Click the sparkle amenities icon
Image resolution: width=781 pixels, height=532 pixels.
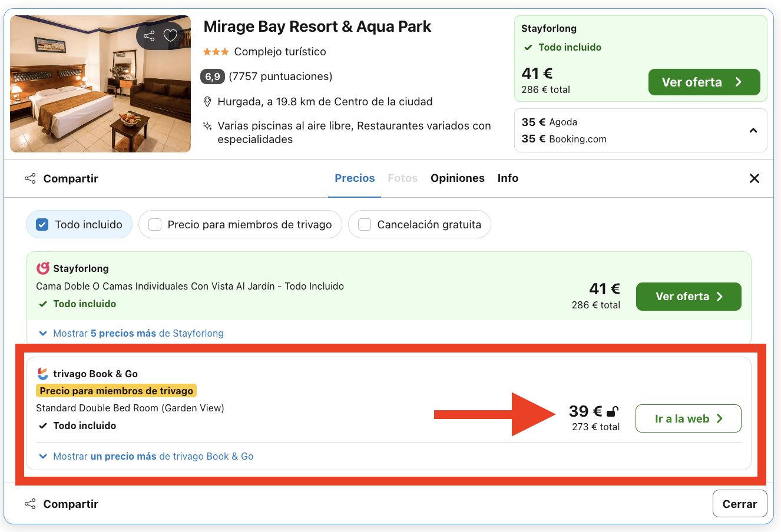[207, 126]
